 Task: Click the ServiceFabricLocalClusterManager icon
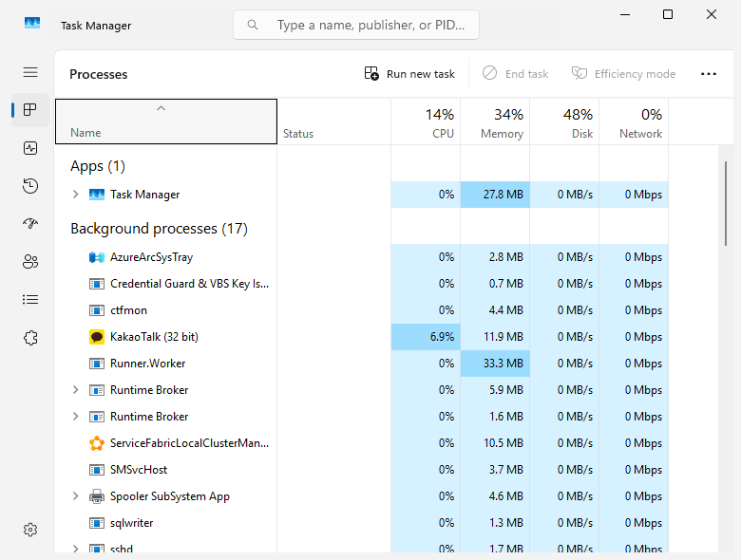(96, 443)
